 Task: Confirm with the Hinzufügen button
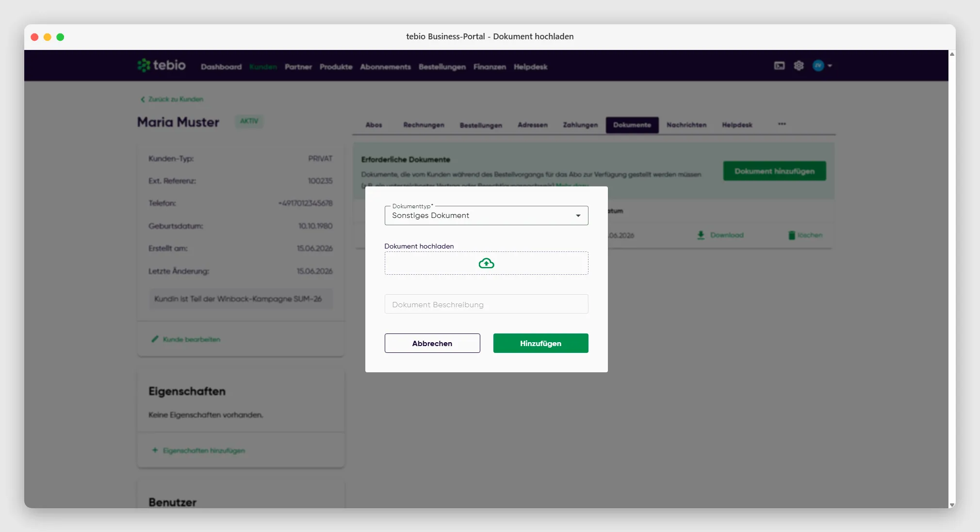(x=540, y=343)
